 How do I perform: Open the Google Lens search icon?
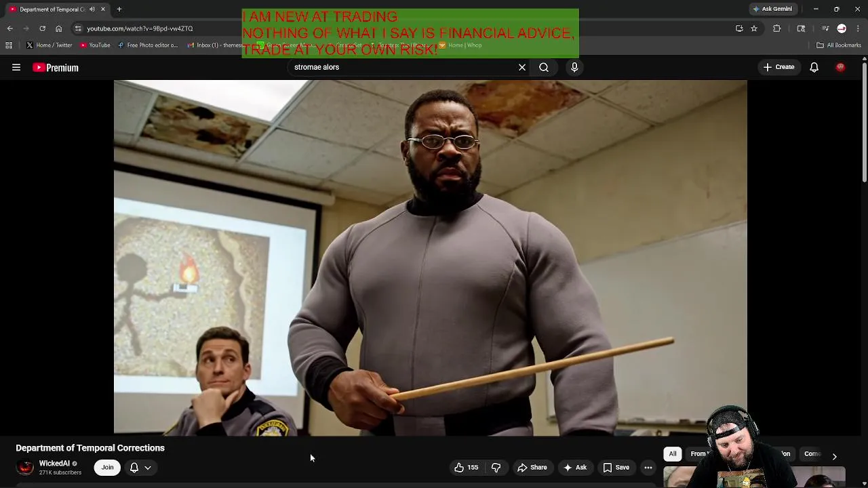[801, 28]
